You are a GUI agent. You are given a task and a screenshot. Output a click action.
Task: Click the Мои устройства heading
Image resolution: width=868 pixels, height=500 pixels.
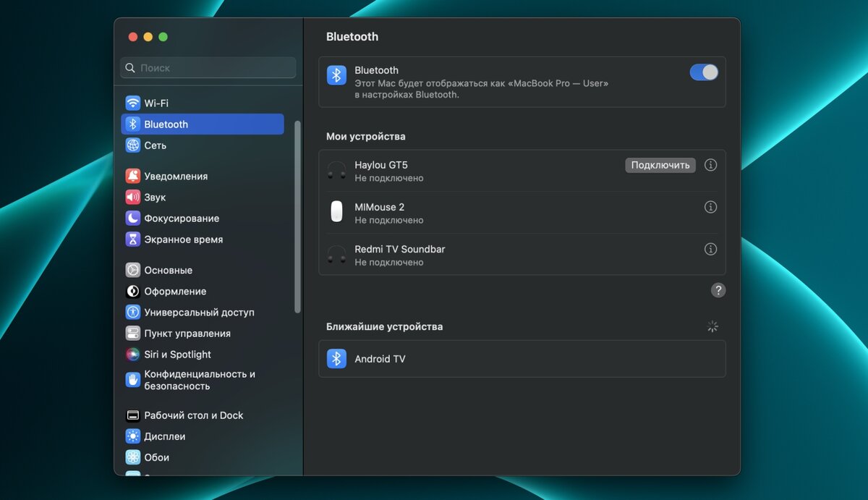coord(366,136)
